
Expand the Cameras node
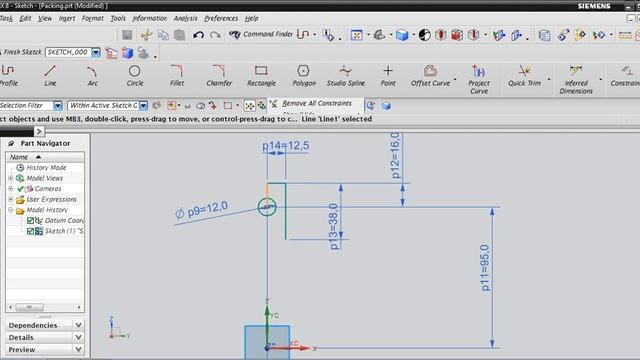11,189
